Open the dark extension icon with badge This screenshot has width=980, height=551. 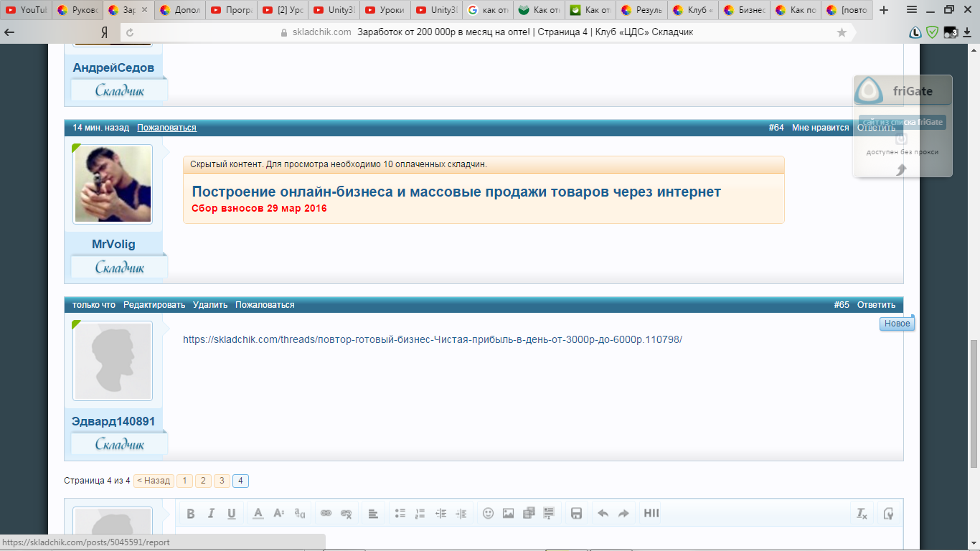(951, 32)
